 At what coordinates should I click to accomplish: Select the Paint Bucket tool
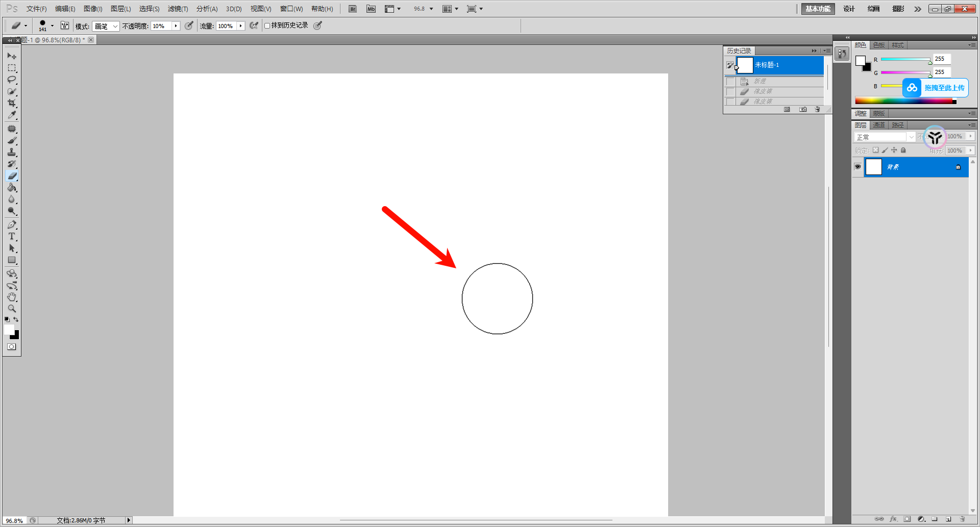pyautogui.click(x=12, y=187)
